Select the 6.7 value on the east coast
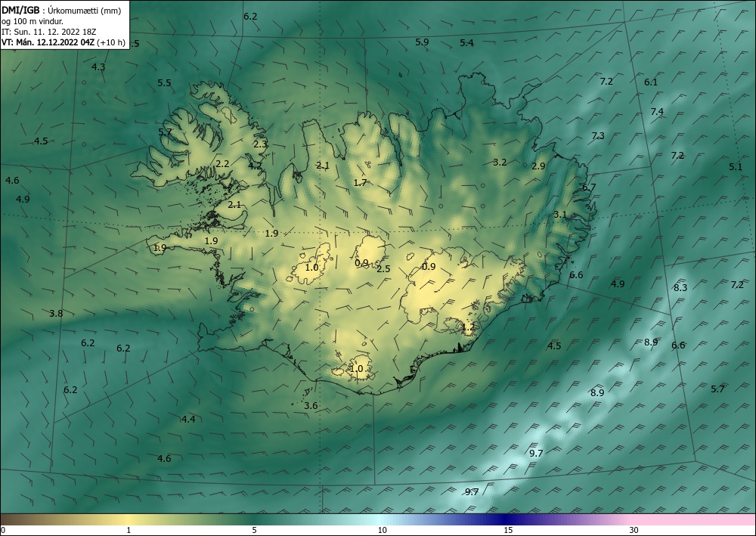This screenshot has height=536, width=756. coord(589,187)
